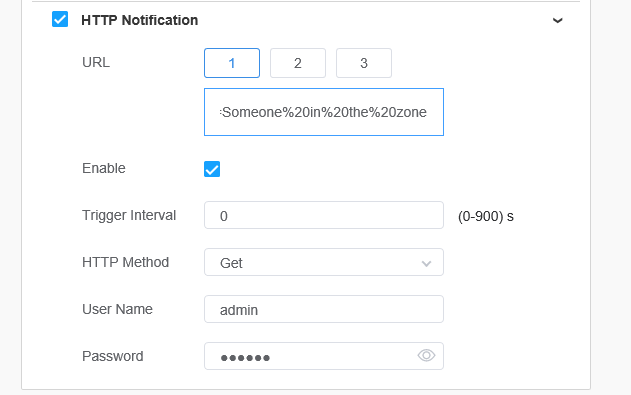Viewport: 631px width, 395px height.
Task: Click the URL text field
Action: (x=324, y=112)
